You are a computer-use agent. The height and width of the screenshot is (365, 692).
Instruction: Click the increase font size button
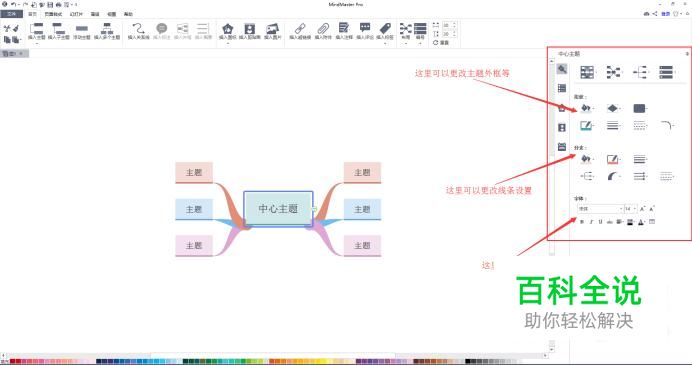coord(643,209)
